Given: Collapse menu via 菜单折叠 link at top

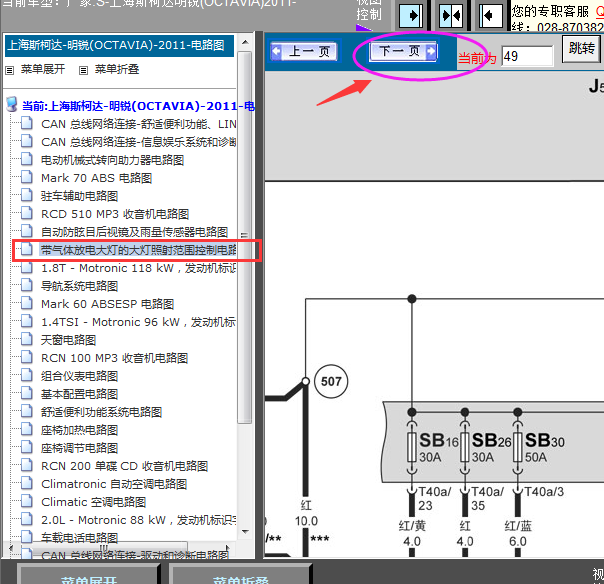Looking at the screenshot, I should click(117, 69).
